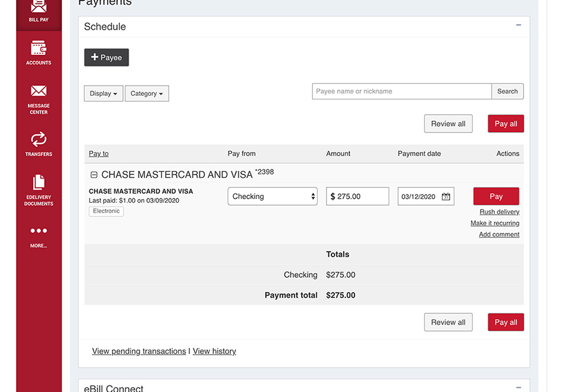The width and height of the screenshot is (562, 392).
Task: Open the payment date calendar picker
Action: click(x=446, y=197)
